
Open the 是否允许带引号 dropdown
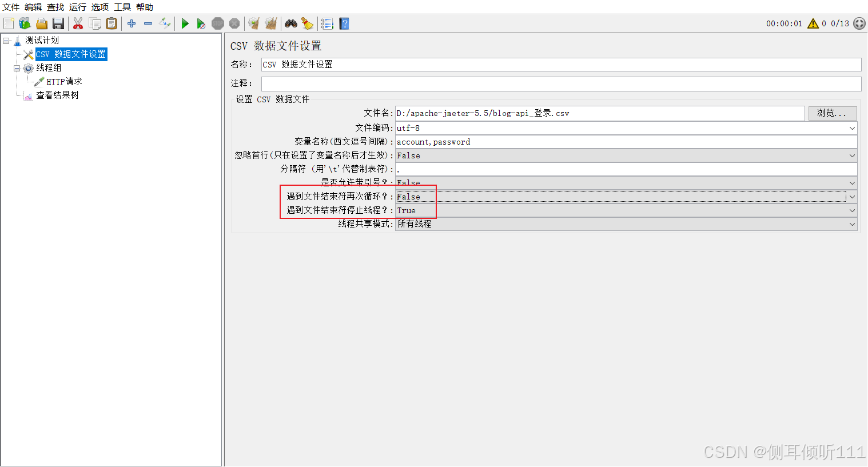[x=626, y=183]
